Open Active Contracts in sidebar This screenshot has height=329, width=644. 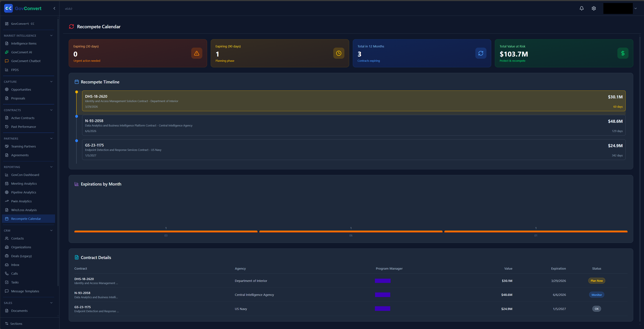[23, 118]
